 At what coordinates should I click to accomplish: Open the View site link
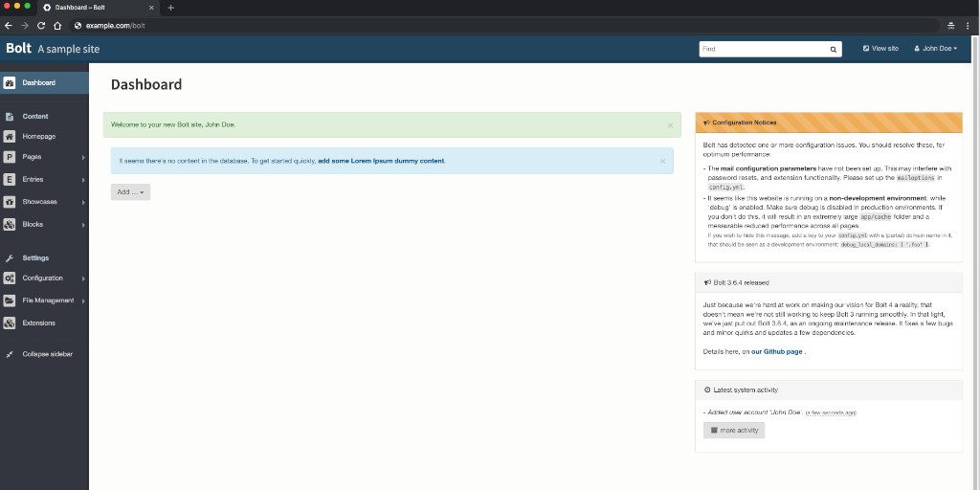coord(880,49)
